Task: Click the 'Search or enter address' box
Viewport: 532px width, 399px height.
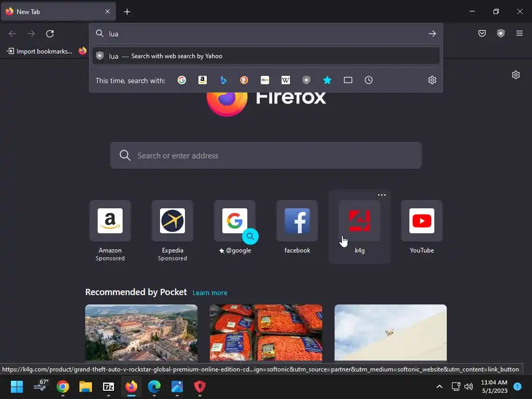Action: [x=265, y=155]
